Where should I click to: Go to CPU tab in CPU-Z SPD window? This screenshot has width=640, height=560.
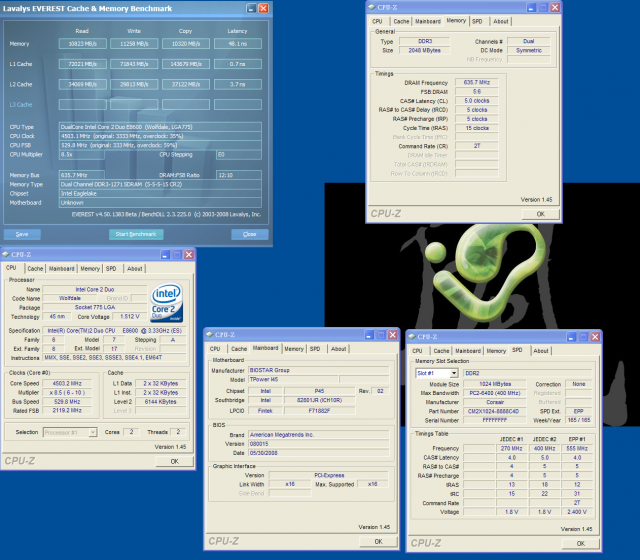(x=417, y=351)
